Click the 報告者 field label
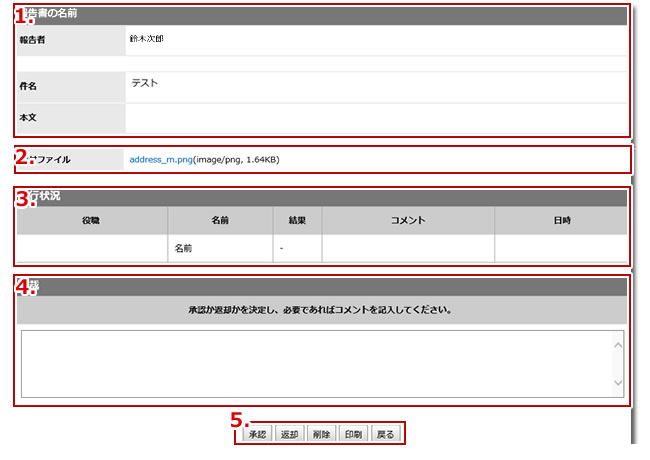Screen dimensions: 650x460 tap(33, 40)
